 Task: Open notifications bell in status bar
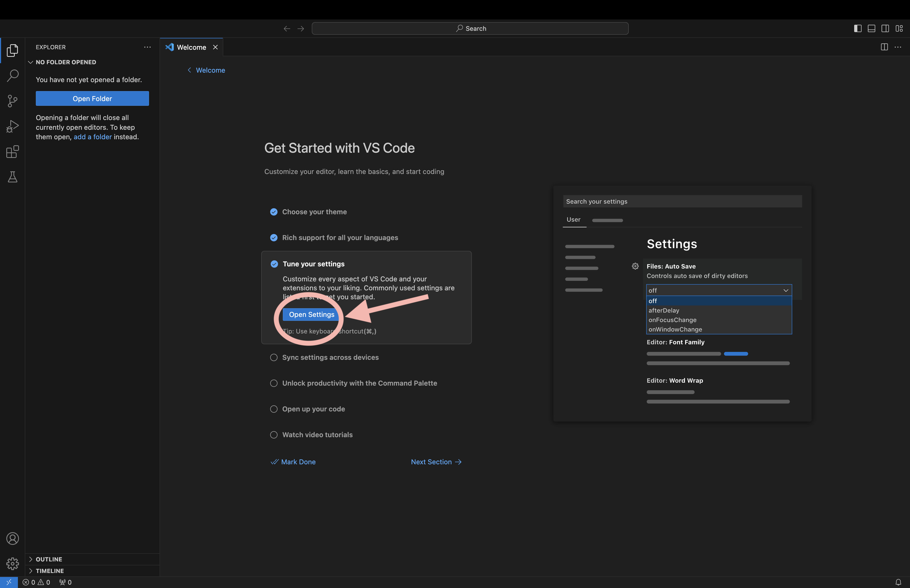(x=898, y=582)
